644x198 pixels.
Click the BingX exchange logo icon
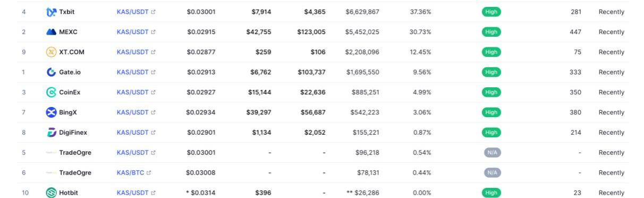[x=51, y=112]
